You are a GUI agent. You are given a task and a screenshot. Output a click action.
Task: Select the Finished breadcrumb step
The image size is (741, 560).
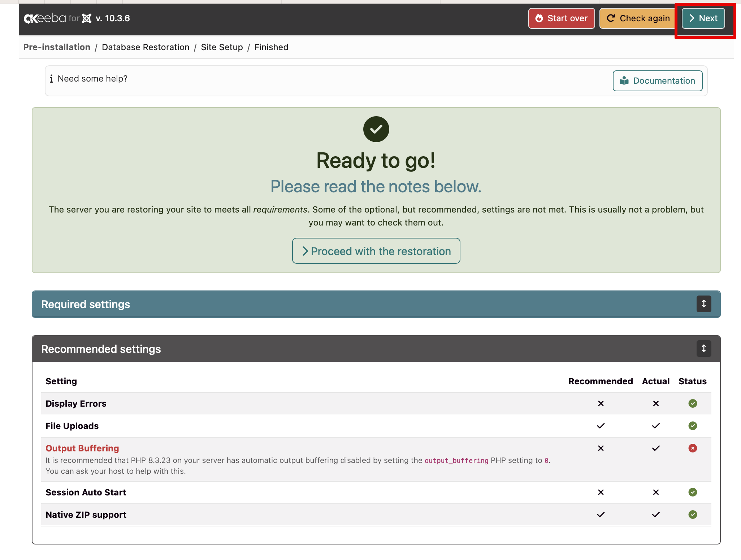271,47
